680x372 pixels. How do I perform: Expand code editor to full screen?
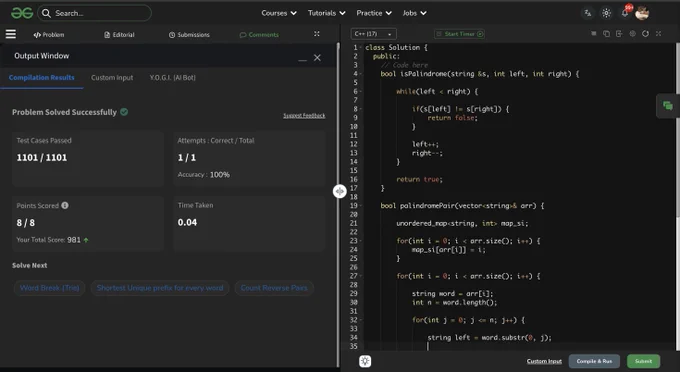[x=658, y=34]
